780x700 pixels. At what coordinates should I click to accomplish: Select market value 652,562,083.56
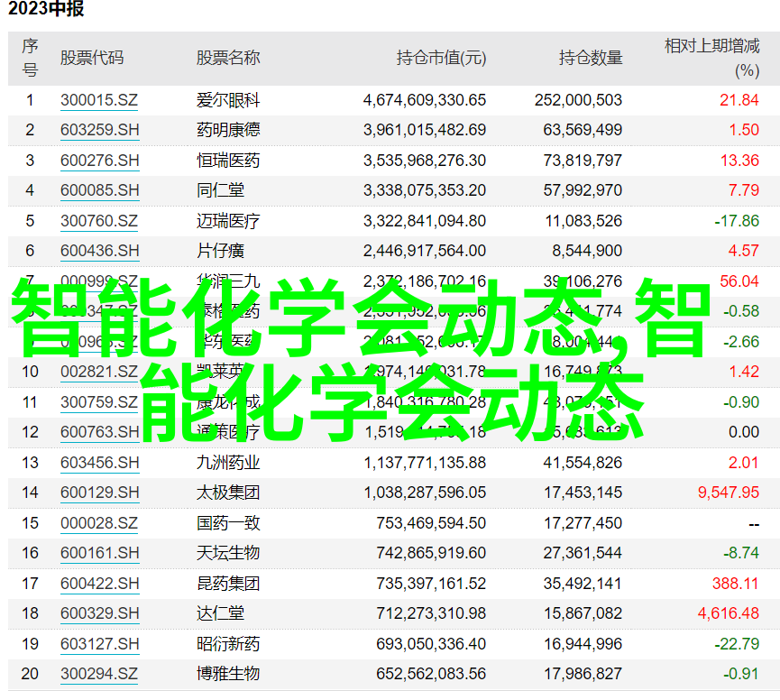click(431, 674)
